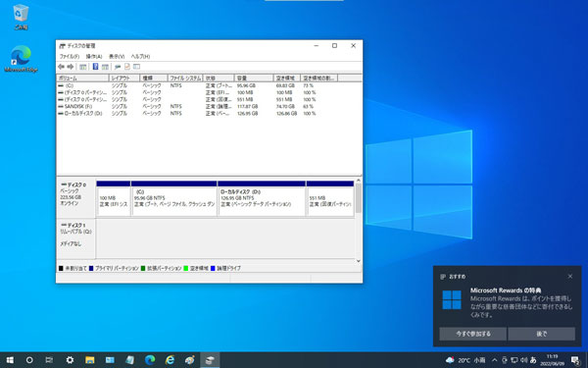Select the Microsoft Edge desktop shortcut
The height and width of the screenshot is (368, 588).
21,59
